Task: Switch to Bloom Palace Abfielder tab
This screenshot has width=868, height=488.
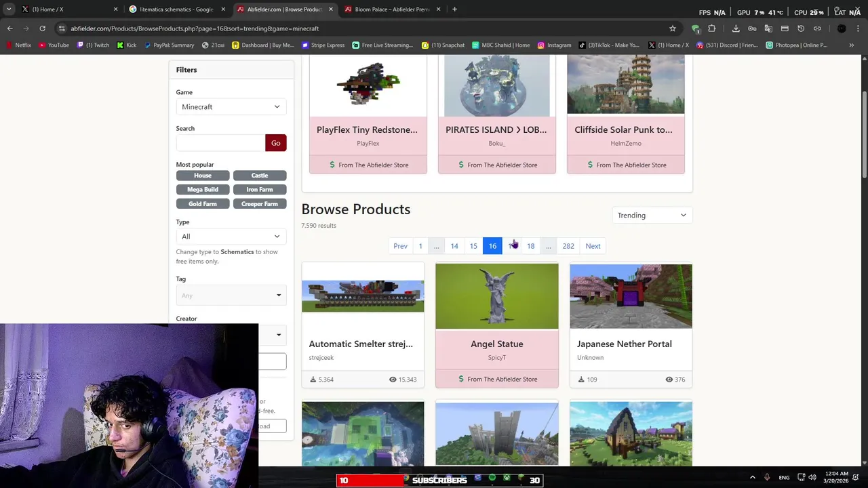Action: click(x=392, y=9)
